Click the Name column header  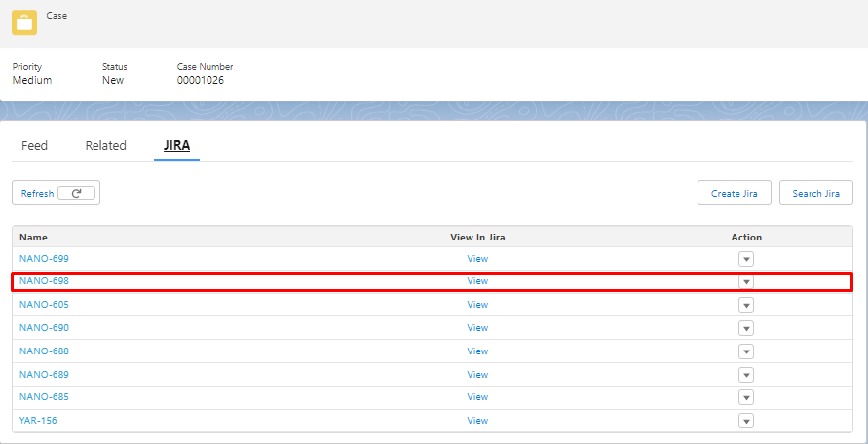tap(33, 237)
